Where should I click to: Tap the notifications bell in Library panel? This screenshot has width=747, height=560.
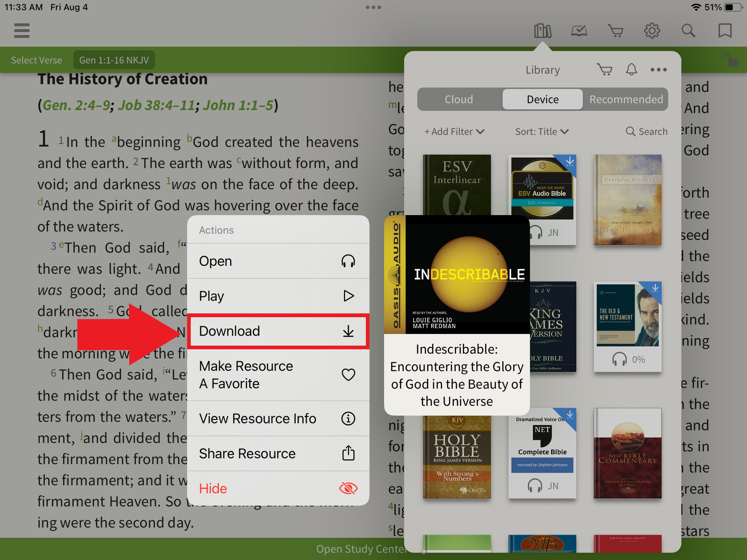631,69
